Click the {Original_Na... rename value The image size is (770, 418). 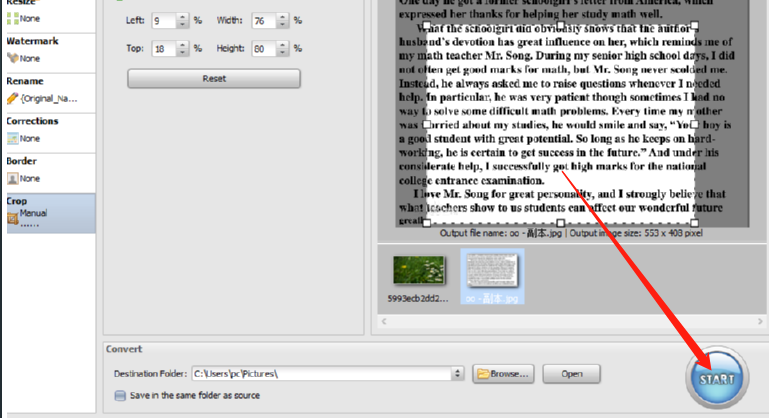tap(49, 99)
